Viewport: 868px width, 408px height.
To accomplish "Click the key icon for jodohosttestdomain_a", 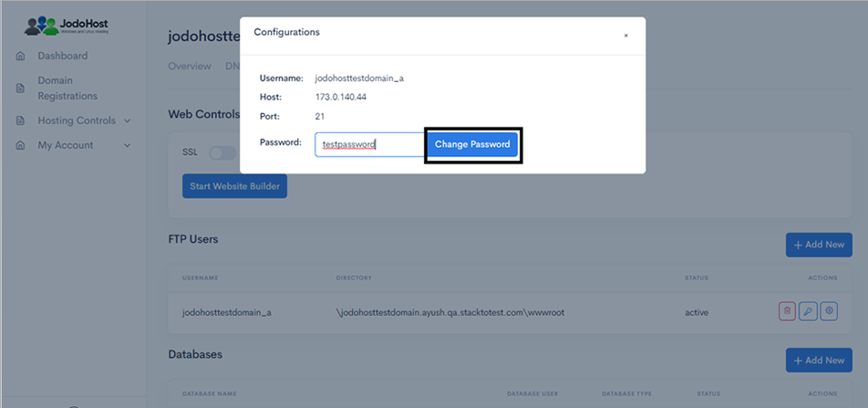I will (x=808, y=311).
